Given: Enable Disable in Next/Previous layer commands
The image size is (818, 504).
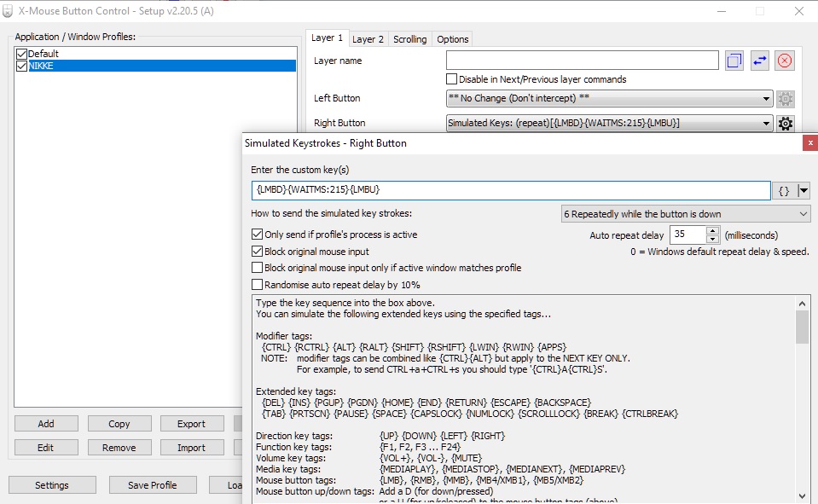Looking at the screenshot, I should click(x=452, y=78).
